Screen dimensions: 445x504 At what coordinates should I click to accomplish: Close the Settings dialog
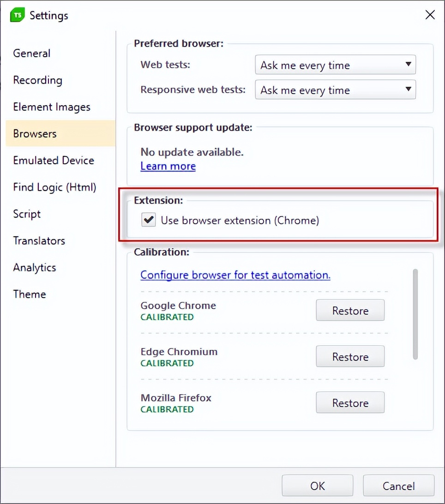(x=430, y=15)
